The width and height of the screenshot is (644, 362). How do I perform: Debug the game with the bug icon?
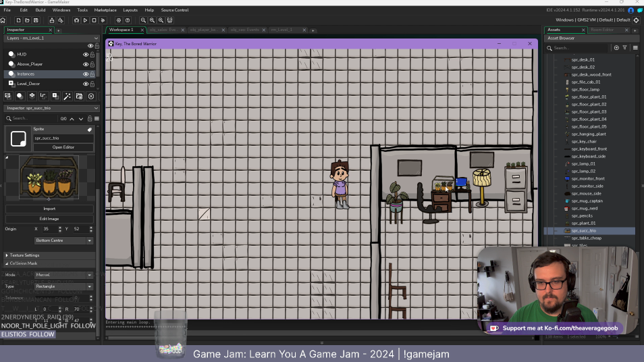[x=76, y=20]
